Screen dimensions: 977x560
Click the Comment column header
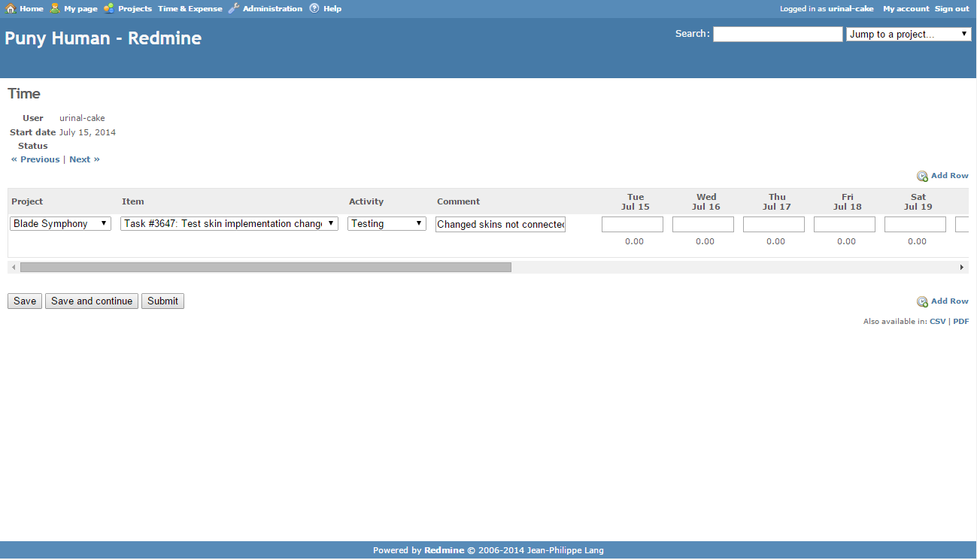click(458, 201)
